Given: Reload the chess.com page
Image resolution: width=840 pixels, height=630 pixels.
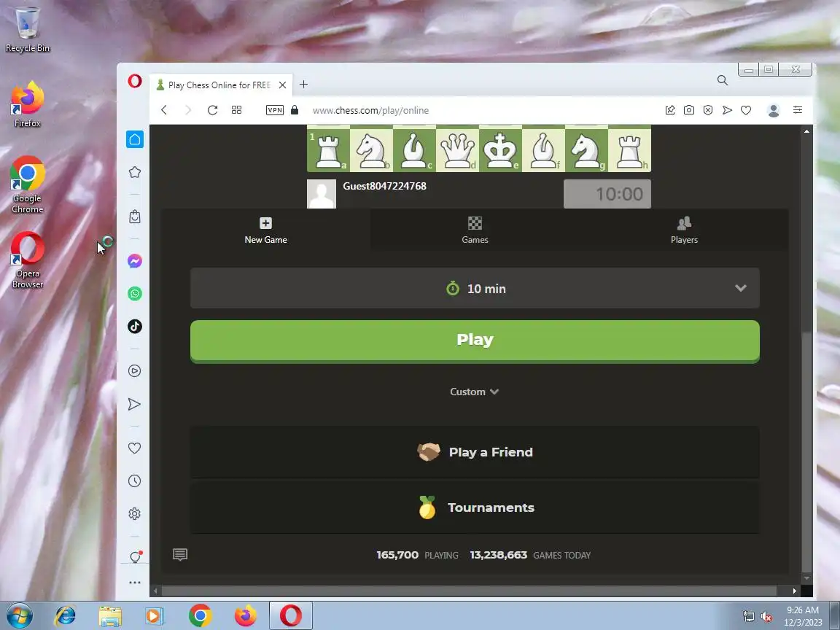Looking at the screenshot, I should click(213, 110).
